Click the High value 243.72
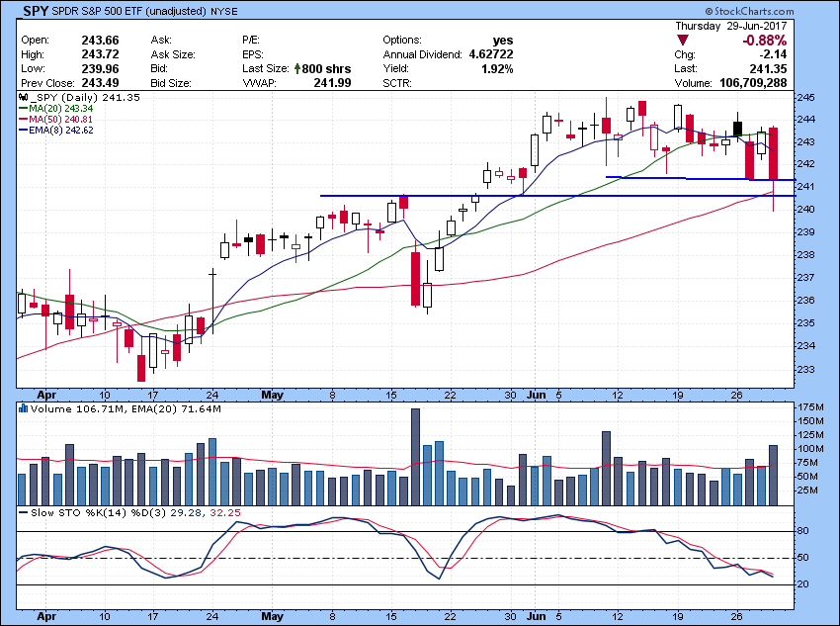Image resolution: width=840 pixels, height=626 pixels. 100,54
